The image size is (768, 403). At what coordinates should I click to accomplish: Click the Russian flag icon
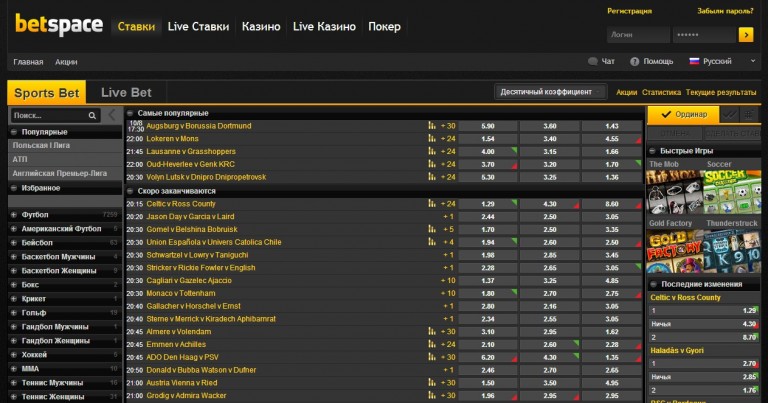(694, 61)
